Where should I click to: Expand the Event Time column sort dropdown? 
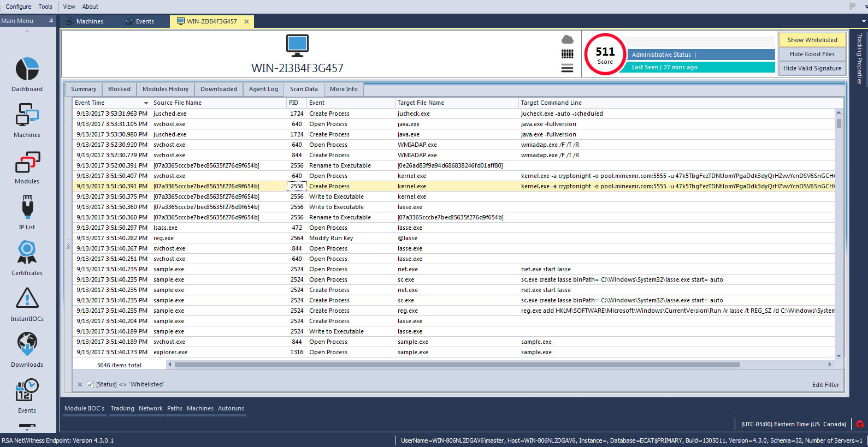146,103
